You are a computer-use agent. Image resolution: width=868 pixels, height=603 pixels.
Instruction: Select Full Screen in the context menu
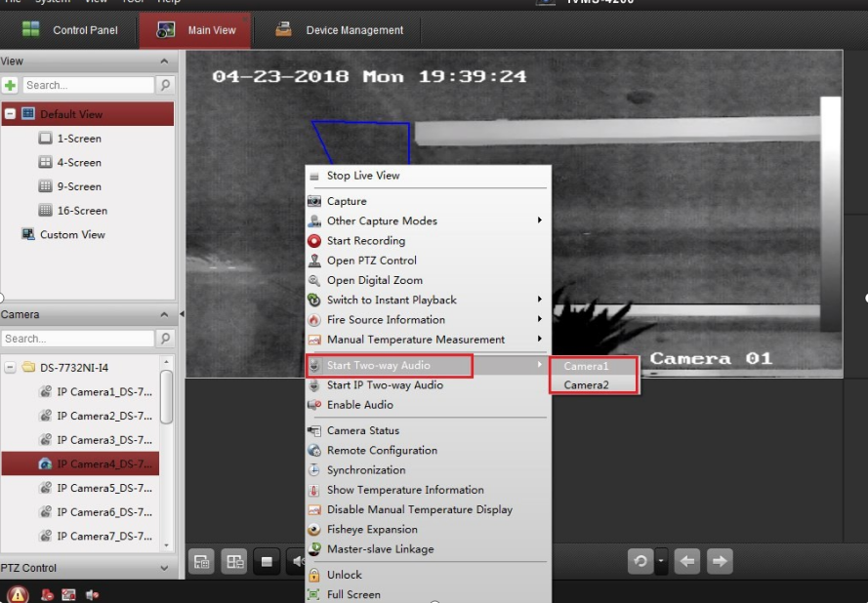428,594
